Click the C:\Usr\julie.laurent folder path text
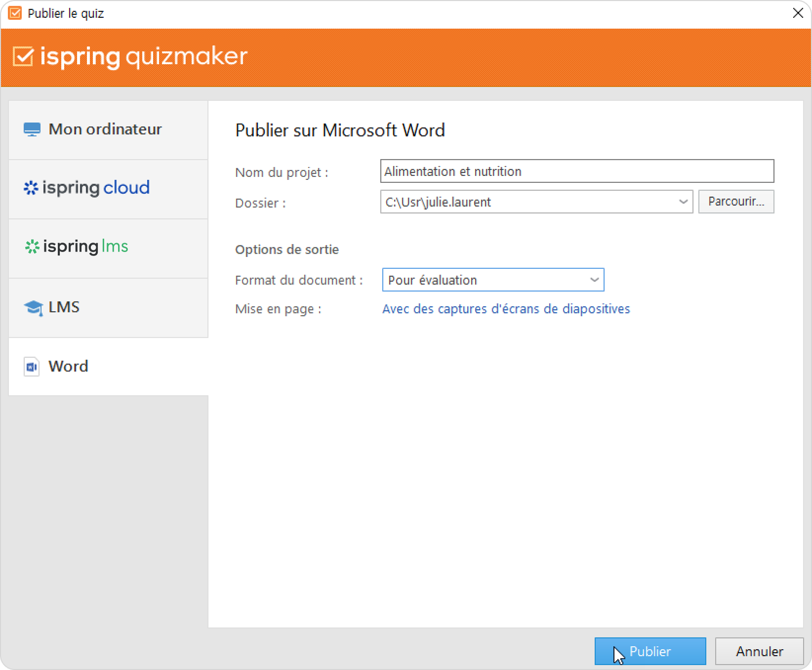The width and height of the screenshot is (812, 670). [x=438, y=202]
